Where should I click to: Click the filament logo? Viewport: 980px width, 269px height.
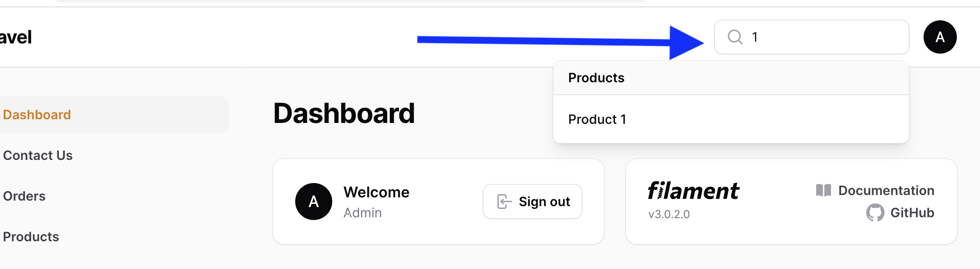[x=693, y=190]
